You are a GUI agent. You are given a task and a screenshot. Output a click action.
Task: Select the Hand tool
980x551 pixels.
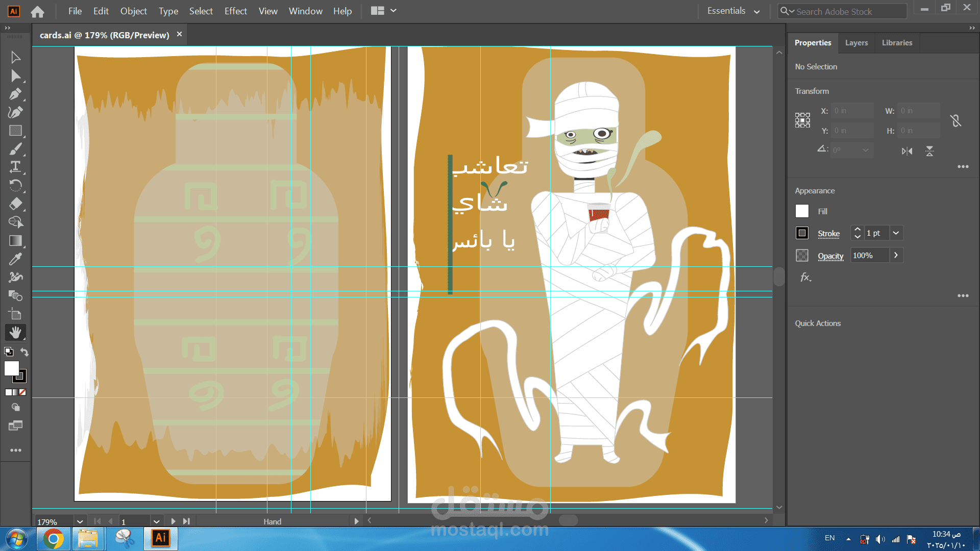coord(15,333)
